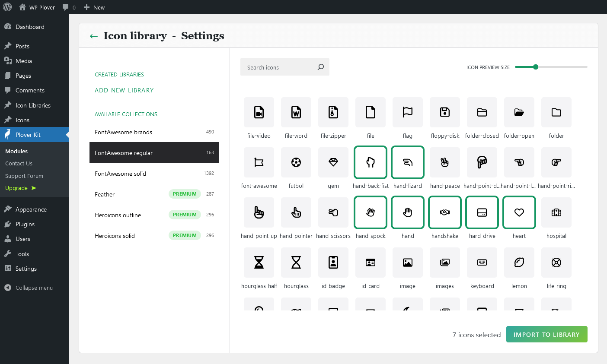The height and width of the screenshot is (364, 607).
Task: Select the hourglass icon
Action: tap(296, 263)
